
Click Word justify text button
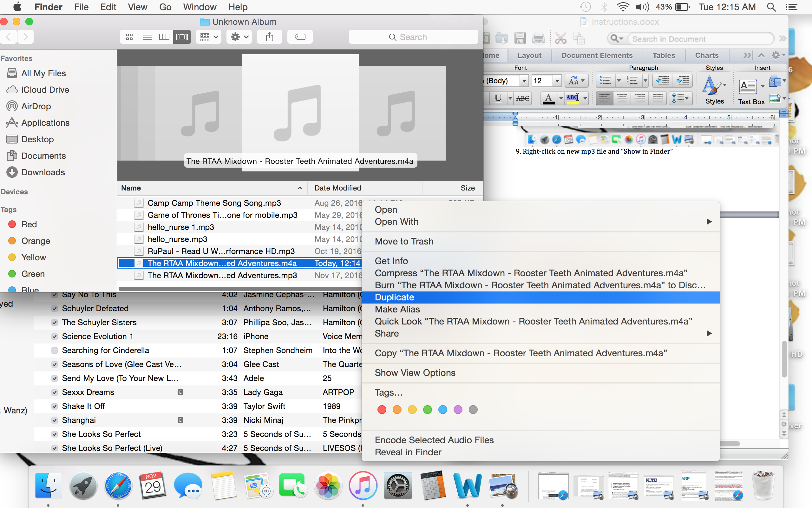658,98
